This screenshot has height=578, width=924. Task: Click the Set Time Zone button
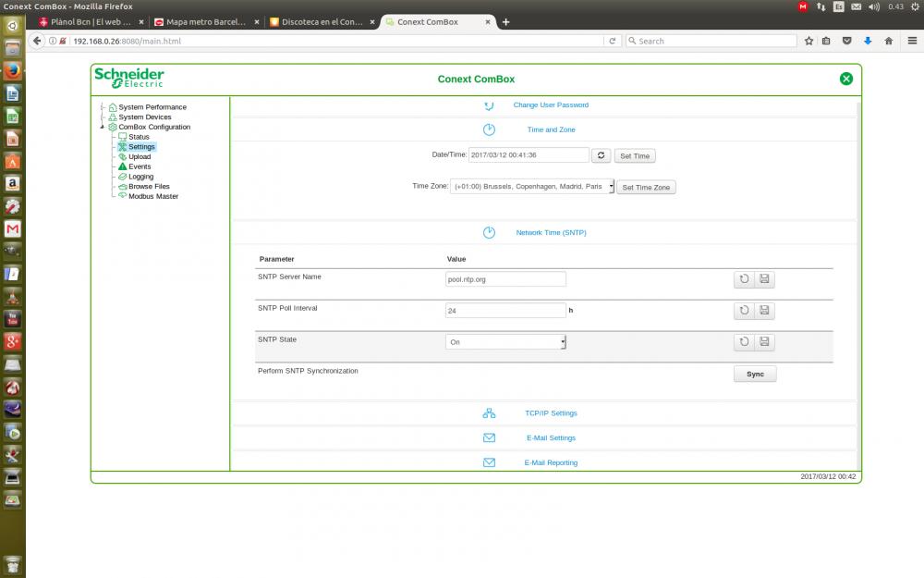click(646, 188)
